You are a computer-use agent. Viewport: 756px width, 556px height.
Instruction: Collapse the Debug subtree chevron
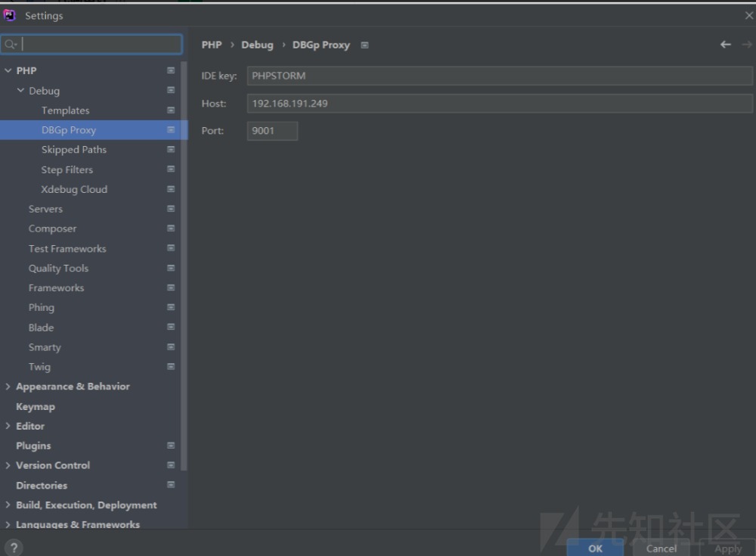tap(21, 91)
